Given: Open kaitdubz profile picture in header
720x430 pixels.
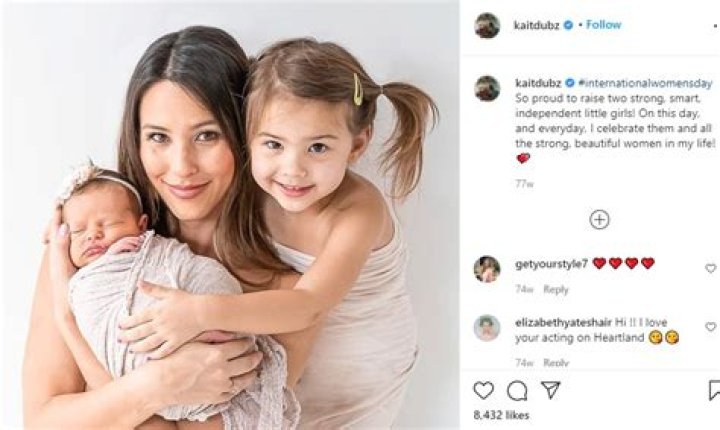Looking at the screenshot, I should 487,25.
